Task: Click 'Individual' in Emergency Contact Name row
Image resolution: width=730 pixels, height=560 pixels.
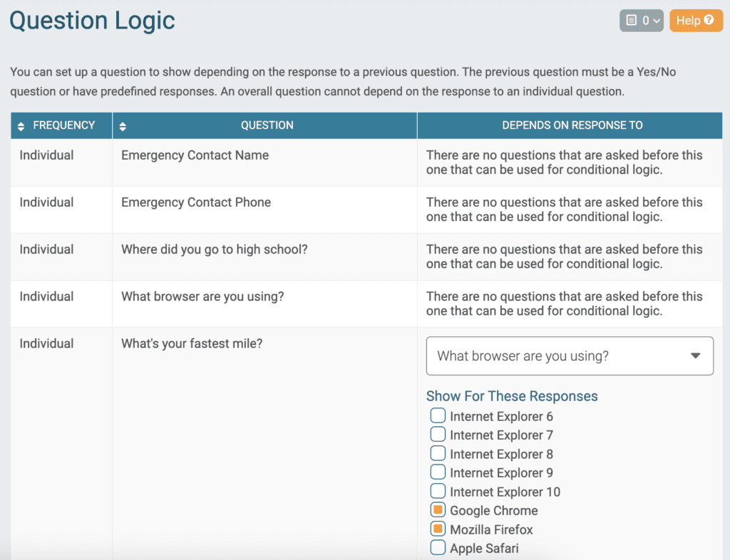Action: click(x=46, y=155)
